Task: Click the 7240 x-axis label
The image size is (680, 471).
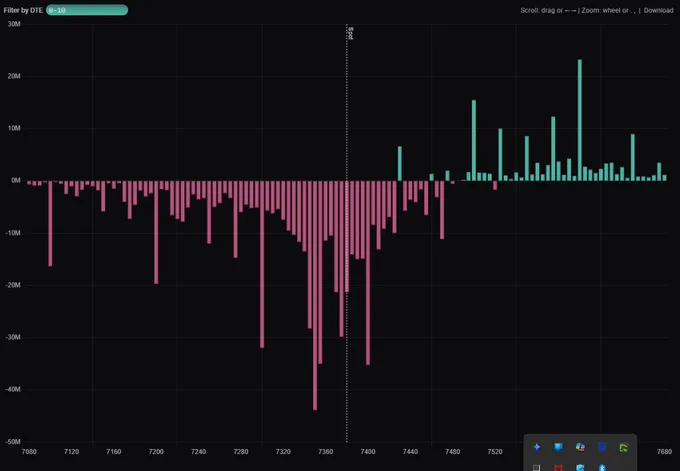Action: click(199, 451)
